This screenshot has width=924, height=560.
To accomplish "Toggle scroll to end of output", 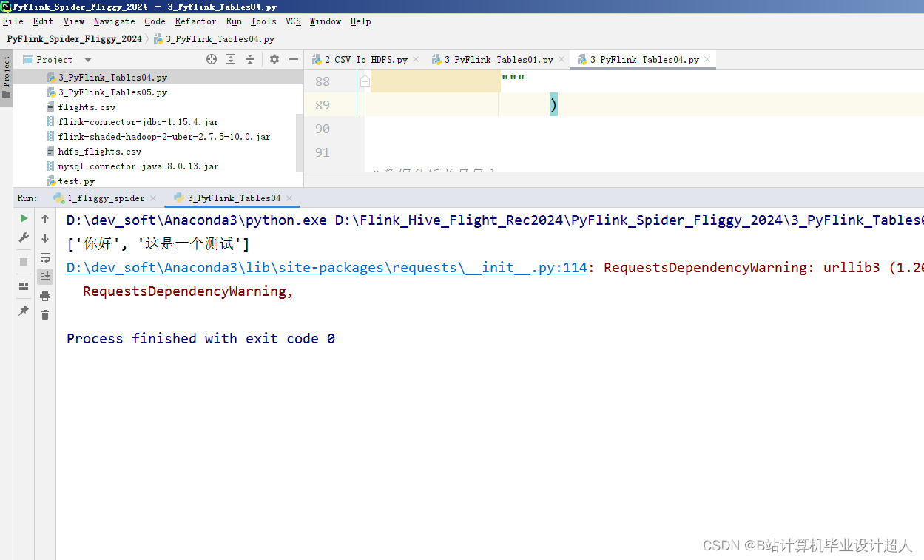I will point(45,276).
